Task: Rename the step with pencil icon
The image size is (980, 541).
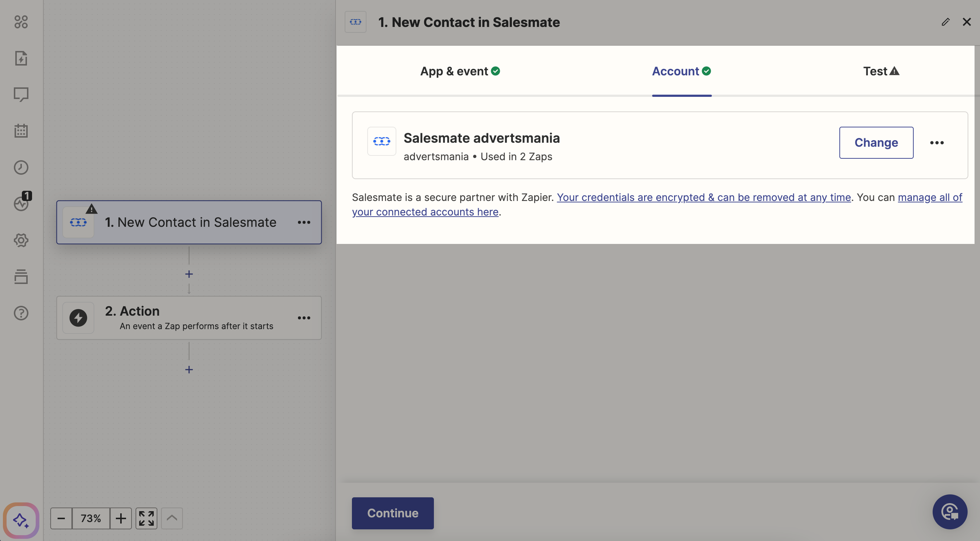Action: click(946, 22)
